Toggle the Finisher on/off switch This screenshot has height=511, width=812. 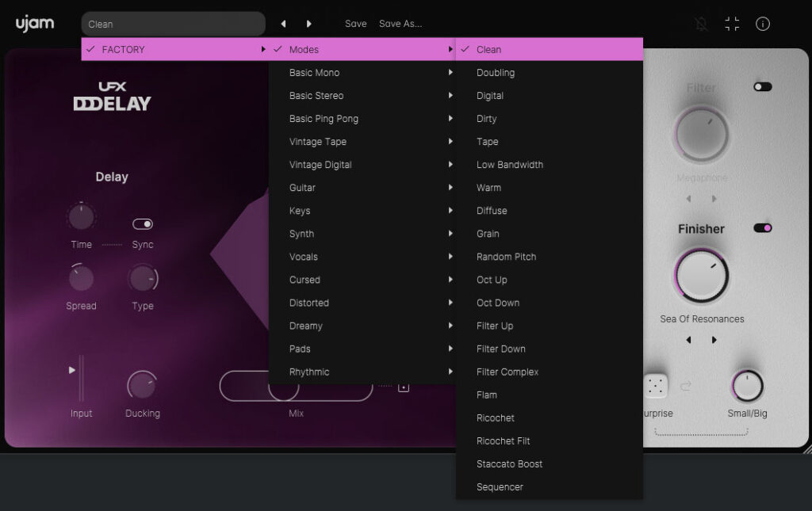click(x=763, y=228)
